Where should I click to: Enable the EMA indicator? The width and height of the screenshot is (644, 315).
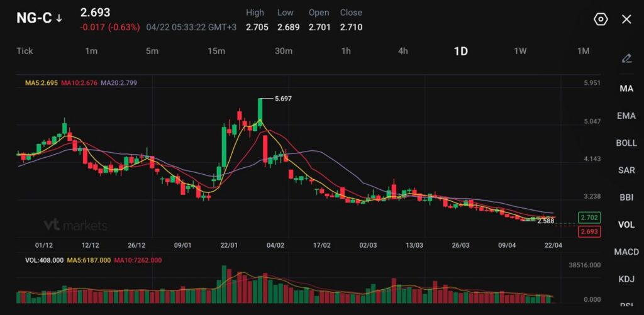click(626, 116)
